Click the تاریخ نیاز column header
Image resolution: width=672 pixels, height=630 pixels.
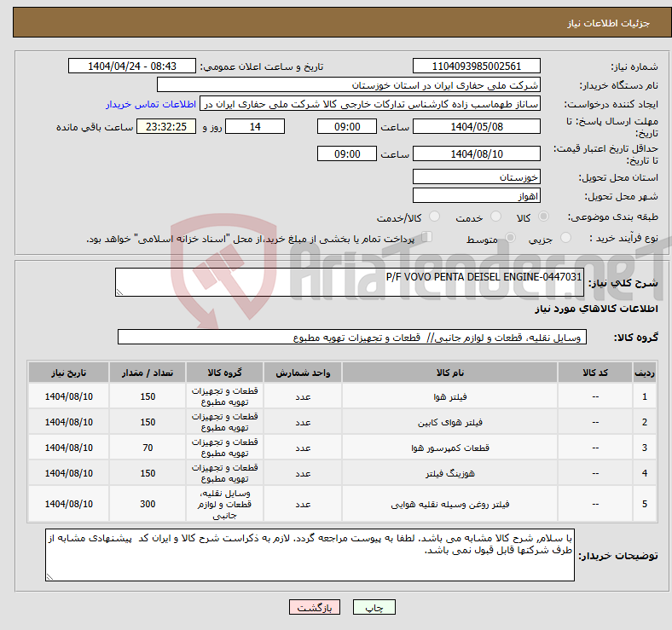click(68, 373)
